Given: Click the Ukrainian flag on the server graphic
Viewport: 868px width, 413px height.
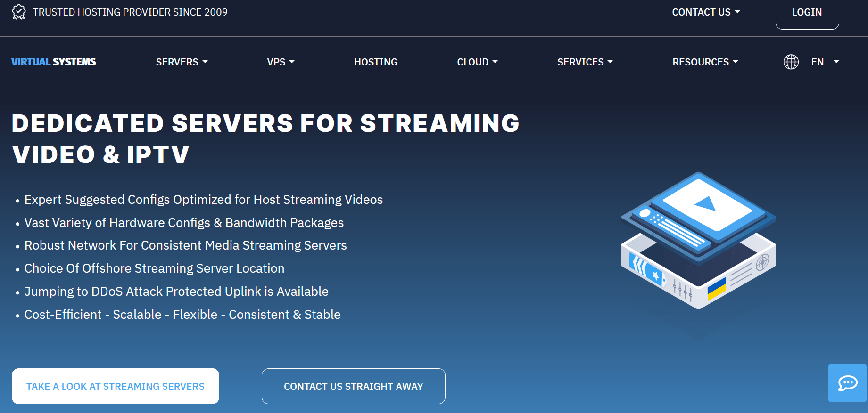Looking at the screenshot, I should click(716, 288).
